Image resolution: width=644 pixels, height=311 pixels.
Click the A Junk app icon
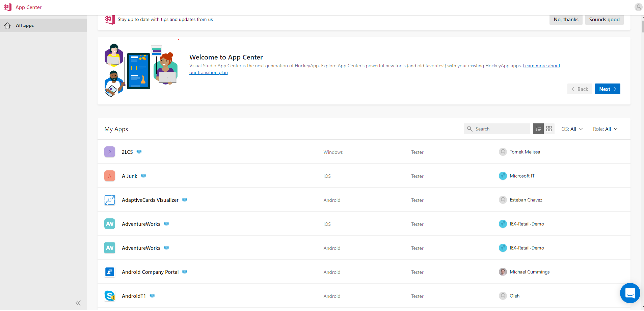click(x=110, y=176)
